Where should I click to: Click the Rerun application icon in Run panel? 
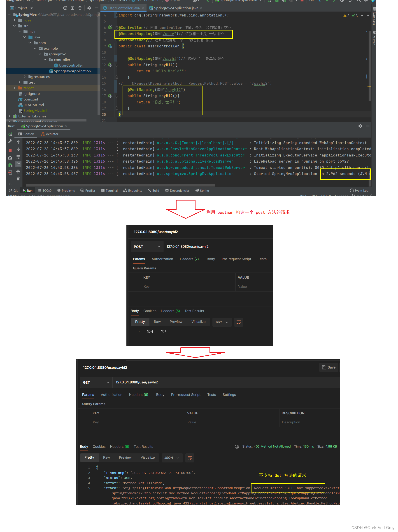(x=10, y=134)
